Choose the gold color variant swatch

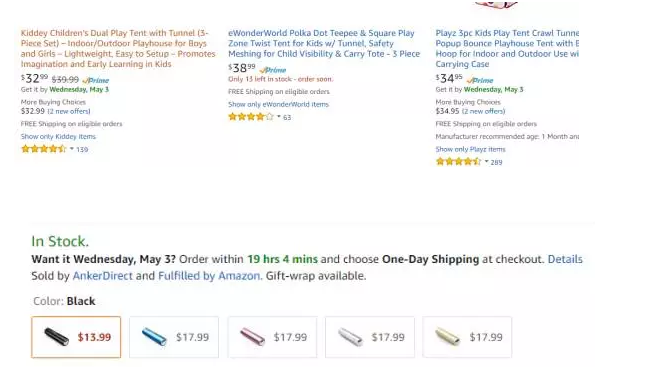click(x=467, y=337)
